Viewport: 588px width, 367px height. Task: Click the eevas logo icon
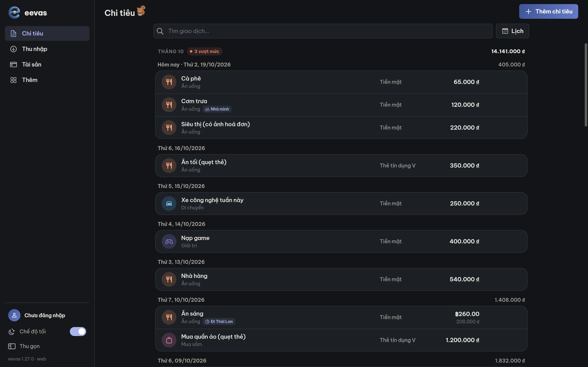pos(14,13)
